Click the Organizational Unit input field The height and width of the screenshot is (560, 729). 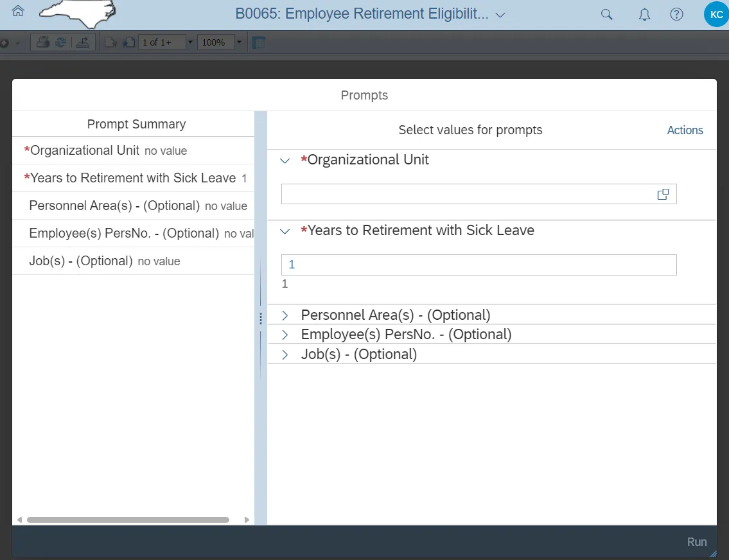[479, 194]
